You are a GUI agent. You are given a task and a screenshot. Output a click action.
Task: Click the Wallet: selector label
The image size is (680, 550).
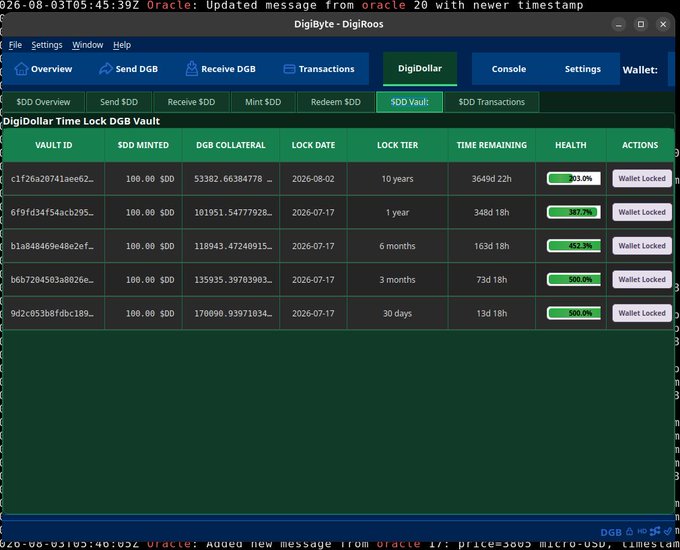640,70
